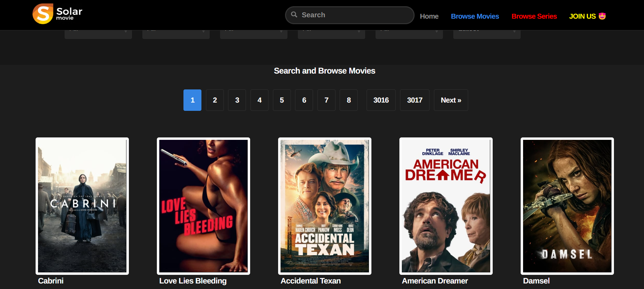This screenshot has width=644, height=289.
Task: Select page 1 in pagination
Action: pyautogui.click(x=192, y=100)
